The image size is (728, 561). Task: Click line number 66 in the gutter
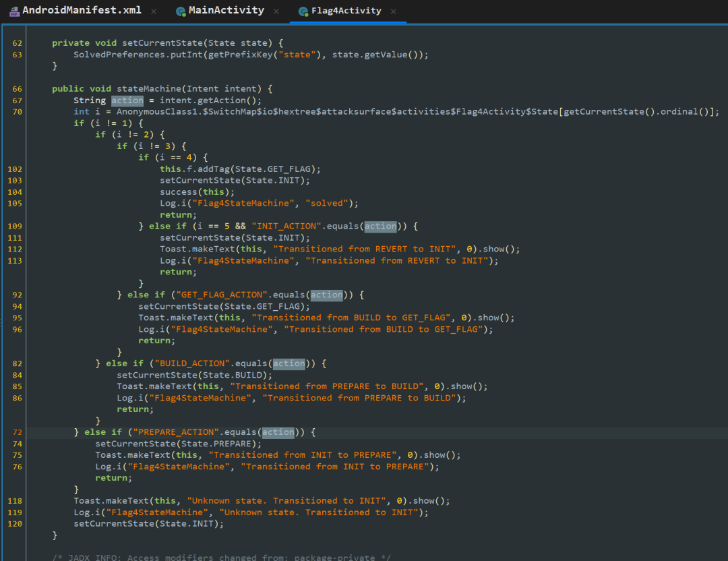(x=17, y=89)
